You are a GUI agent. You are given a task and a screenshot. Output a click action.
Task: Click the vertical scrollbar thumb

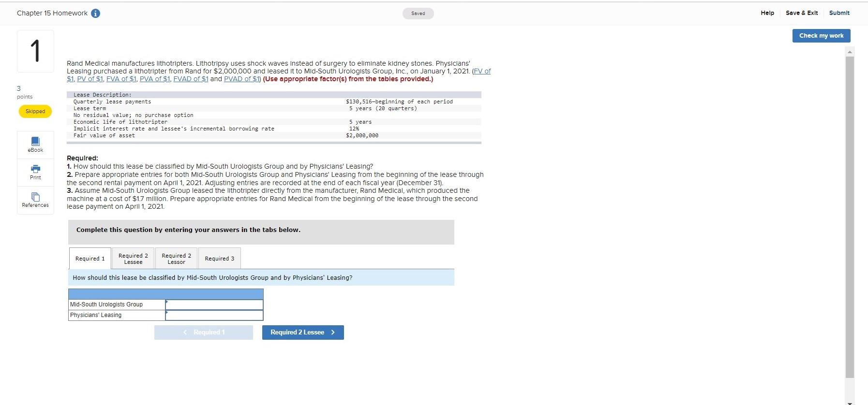(850, 217)
